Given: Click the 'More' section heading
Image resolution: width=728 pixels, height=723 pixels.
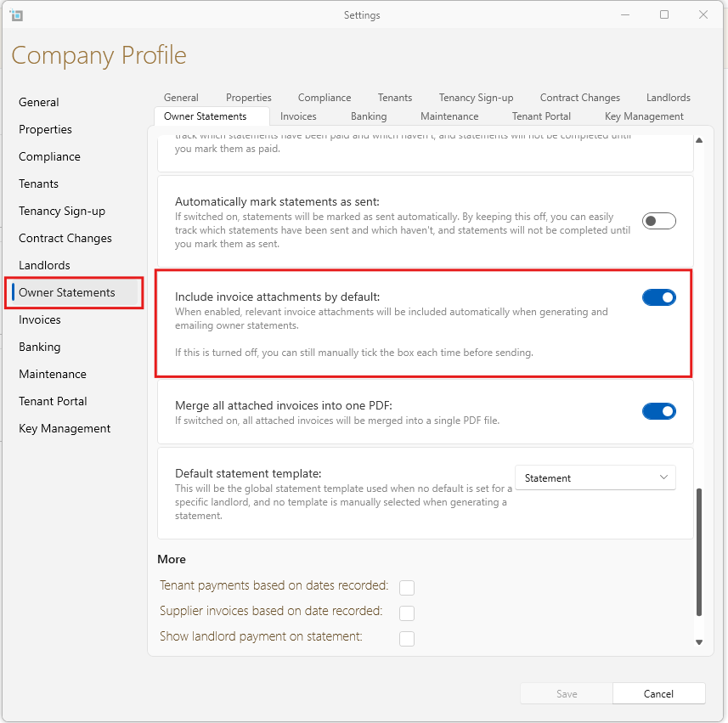Looking at the screenshot, I should [x=172, y=559].
